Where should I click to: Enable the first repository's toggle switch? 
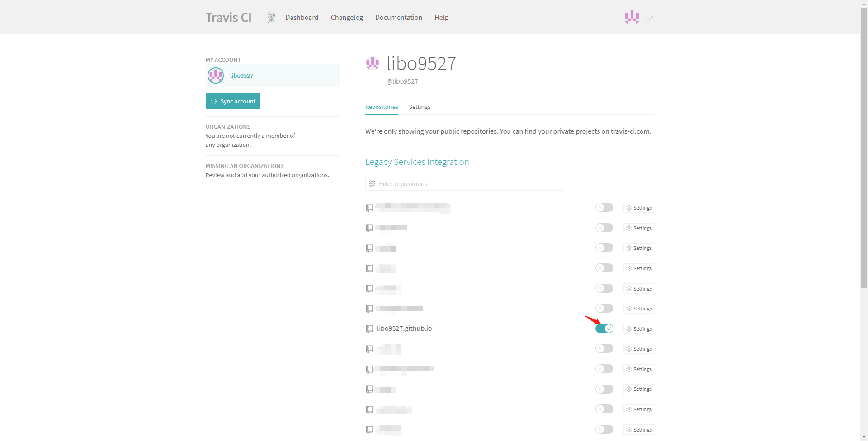pos(604,208)
